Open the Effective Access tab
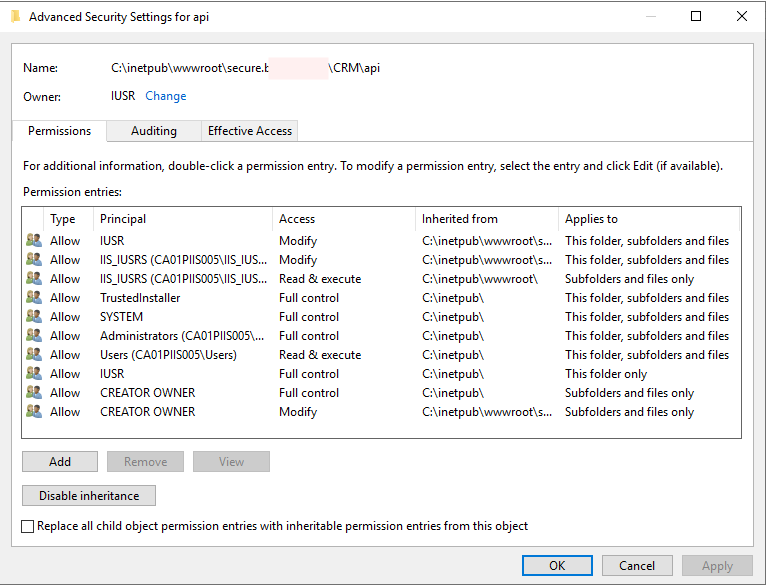The height and width of the screenshot is (587, 766). coord(249,131)
